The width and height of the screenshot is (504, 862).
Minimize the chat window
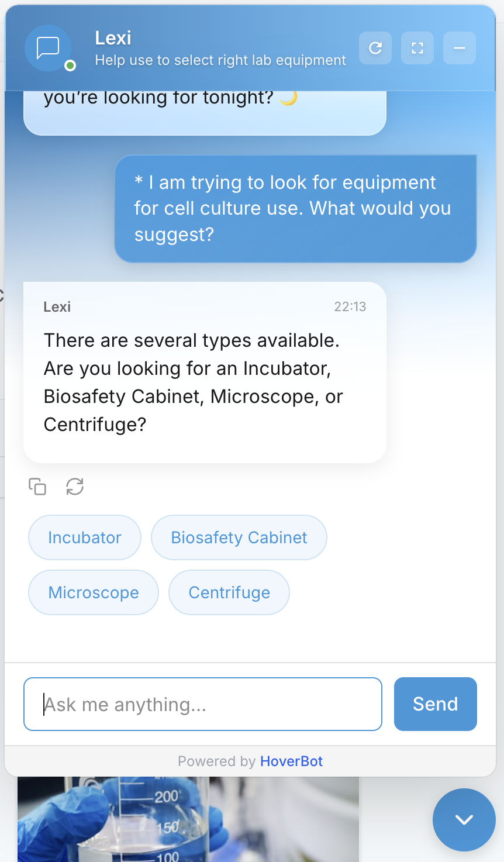point(459,48)
